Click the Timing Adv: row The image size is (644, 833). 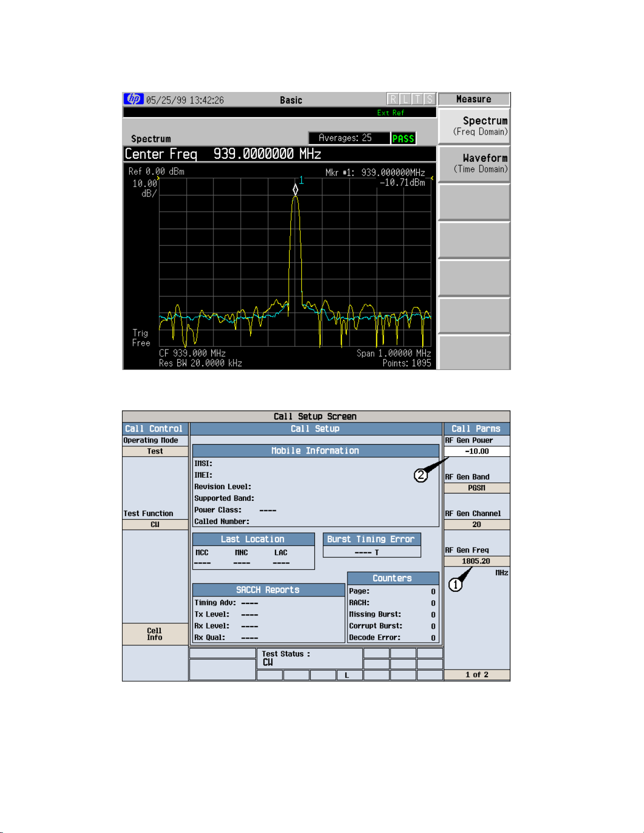(x=226, y=603)
